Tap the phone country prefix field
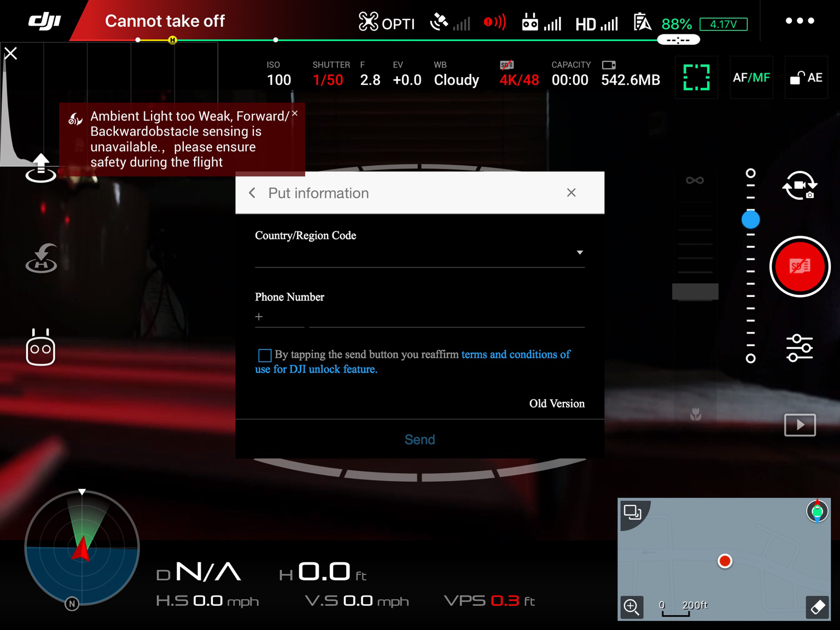Screen dimensions: 840x630 pos(279,317)
